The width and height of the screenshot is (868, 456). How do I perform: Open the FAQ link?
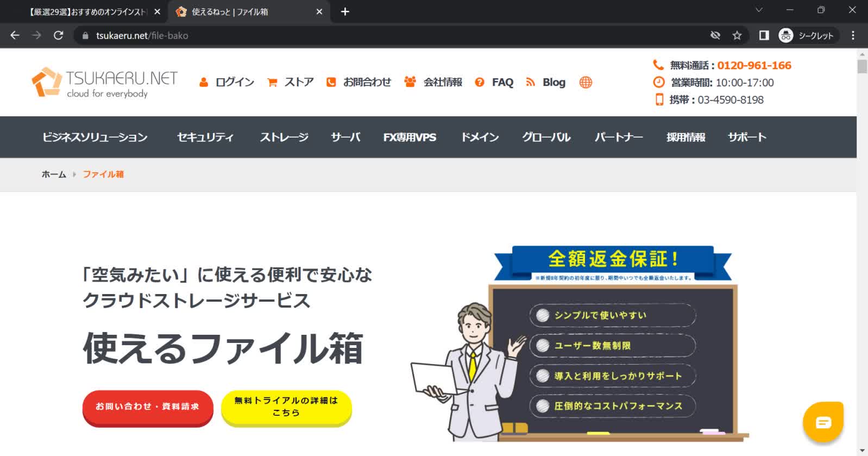pyautogui.click(x=494, y=82)
